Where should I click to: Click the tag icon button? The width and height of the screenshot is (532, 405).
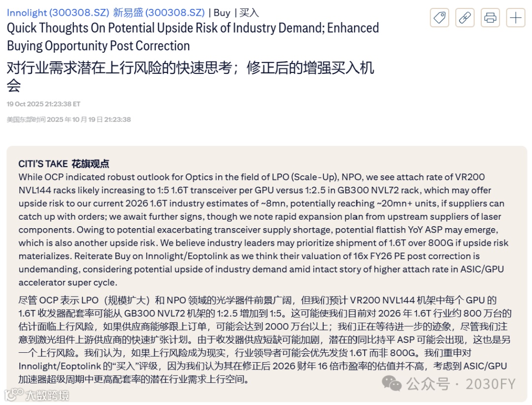coord(439,17)
